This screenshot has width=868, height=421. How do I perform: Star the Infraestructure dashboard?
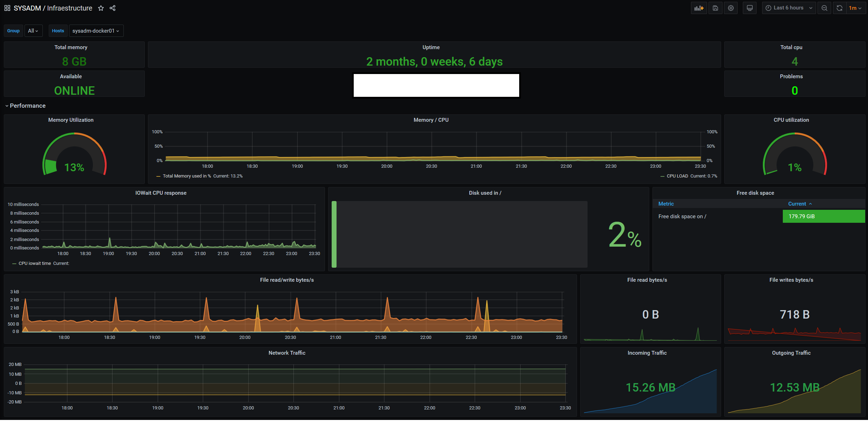pyautogui.click(x=101, y=8)
